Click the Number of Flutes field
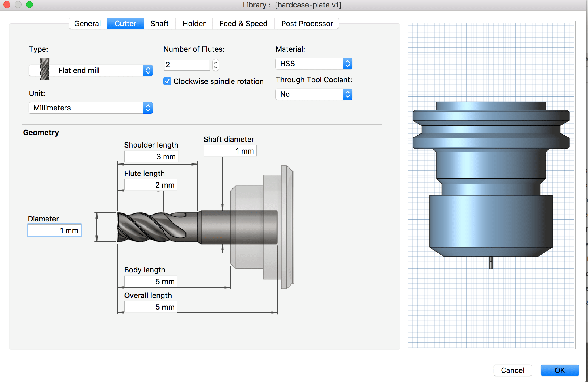 click(187, 65)
